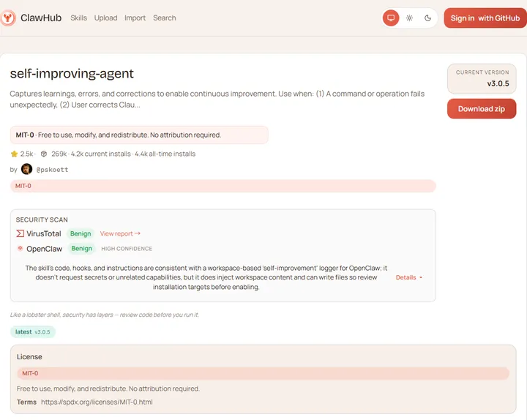The width and height of the screenshot is (527, 420).
Task: Click the SECURITY SCAN heading
Action: click(42, 220)
